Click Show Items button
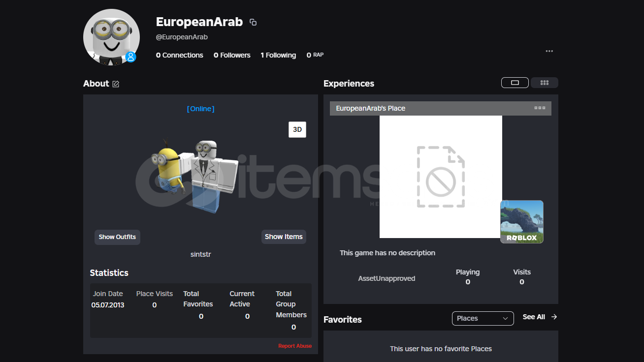644x362 pixels. (284, 237)
